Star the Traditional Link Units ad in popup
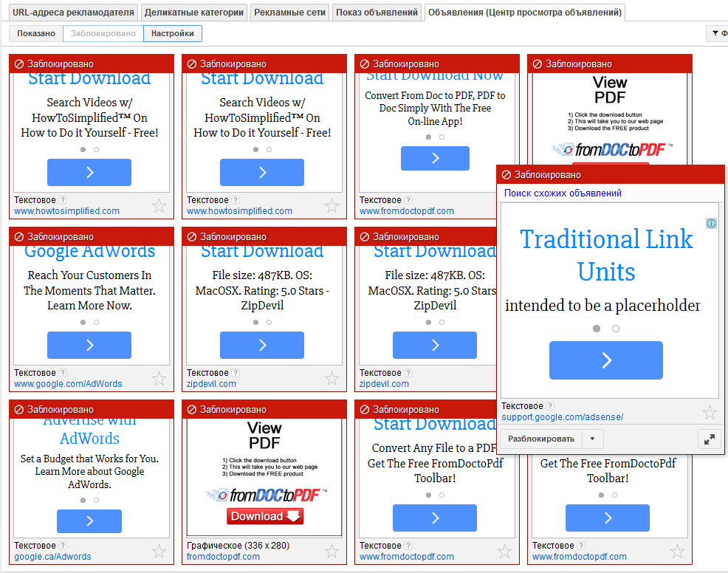Image resolution: width=728 pixels, height=573 pixels. coord(710,412)
